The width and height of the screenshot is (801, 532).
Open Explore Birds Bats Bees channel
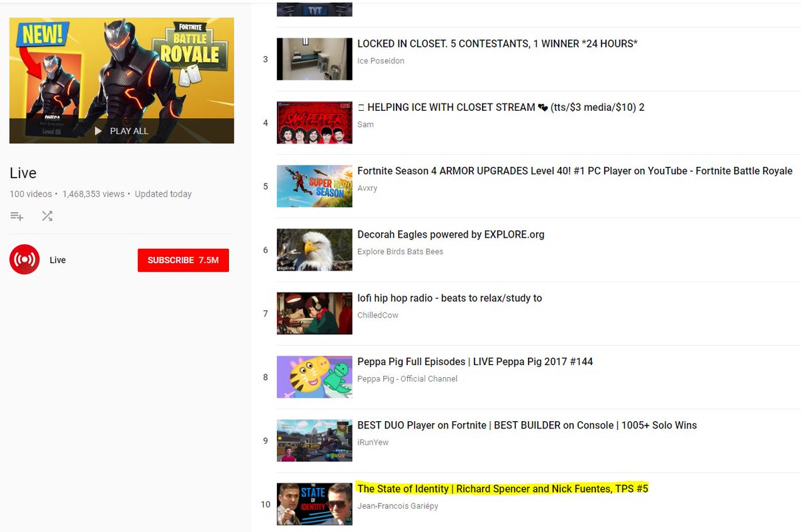point(400,252)
